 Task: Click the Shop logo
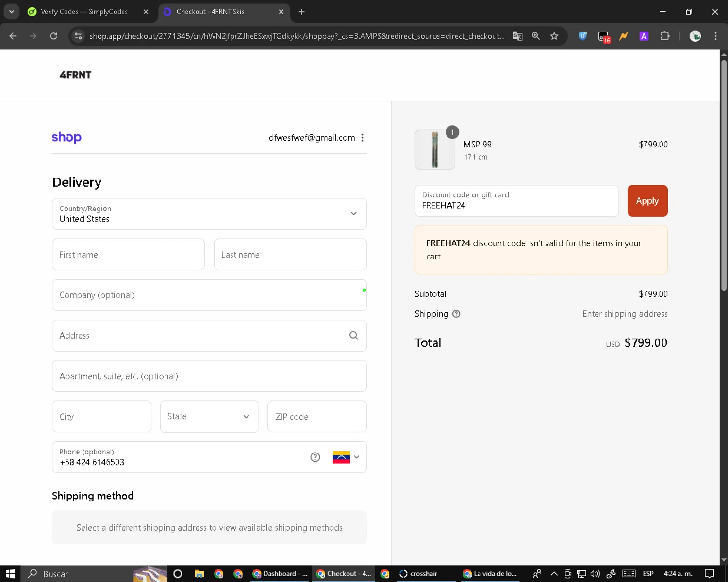pos(66,137)
